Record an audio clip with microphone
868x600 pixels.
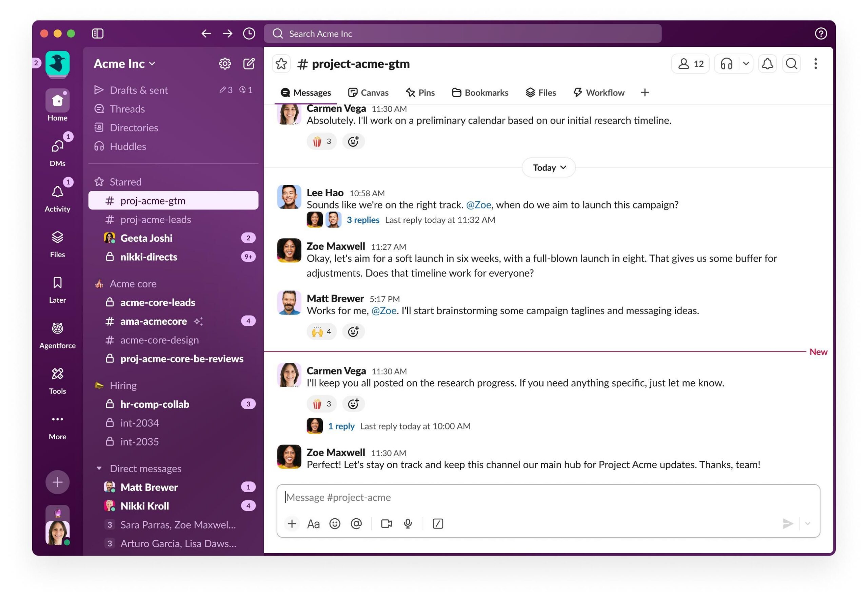coord(408,523)
